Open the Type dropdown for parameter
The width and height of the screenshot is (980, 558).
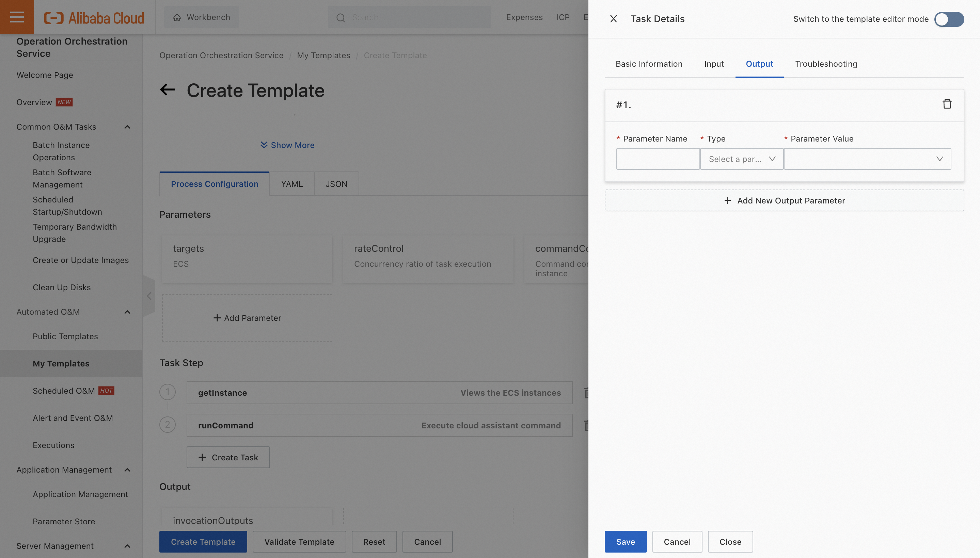(x=741, y=159)
